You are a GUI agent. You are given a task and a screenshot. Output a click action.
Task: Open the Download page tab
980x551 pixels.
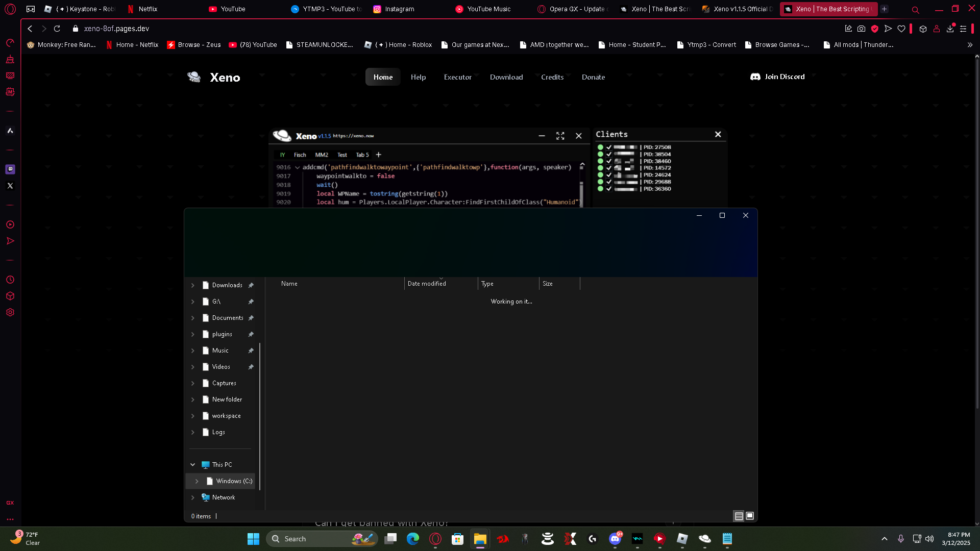(x=506, y=77)
